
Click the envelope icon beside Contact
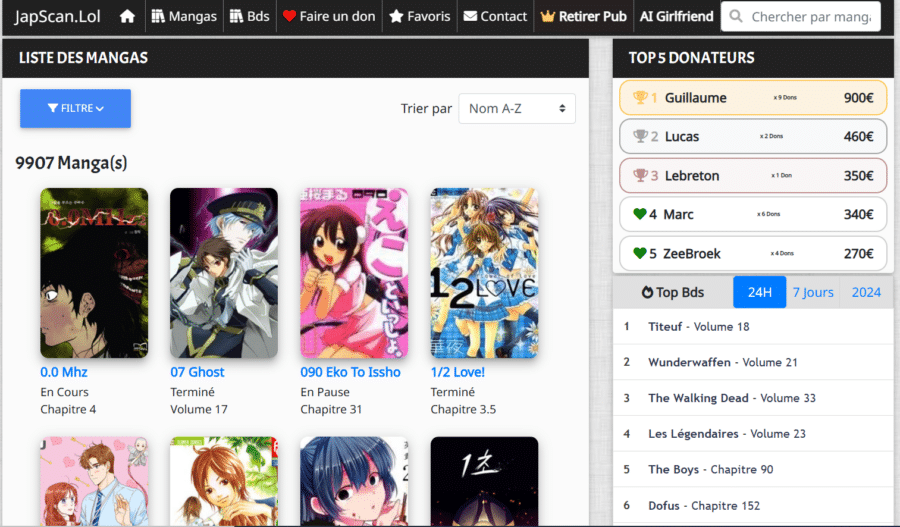coord(470,17)
